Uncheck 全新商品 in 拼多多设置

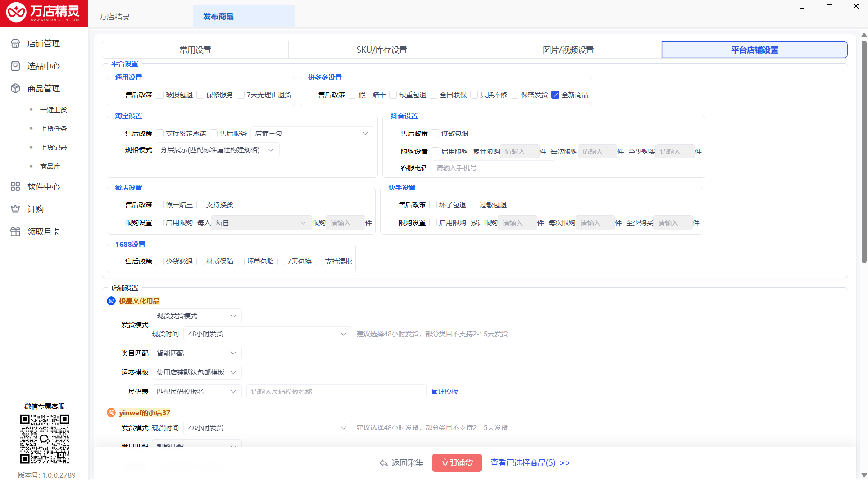point(555,95)
